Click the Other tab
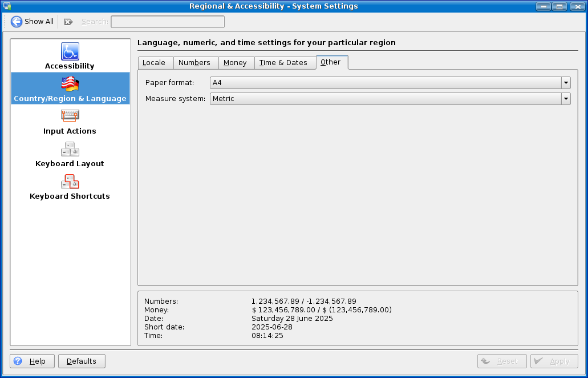588x378 pixels. coord(331,62)
